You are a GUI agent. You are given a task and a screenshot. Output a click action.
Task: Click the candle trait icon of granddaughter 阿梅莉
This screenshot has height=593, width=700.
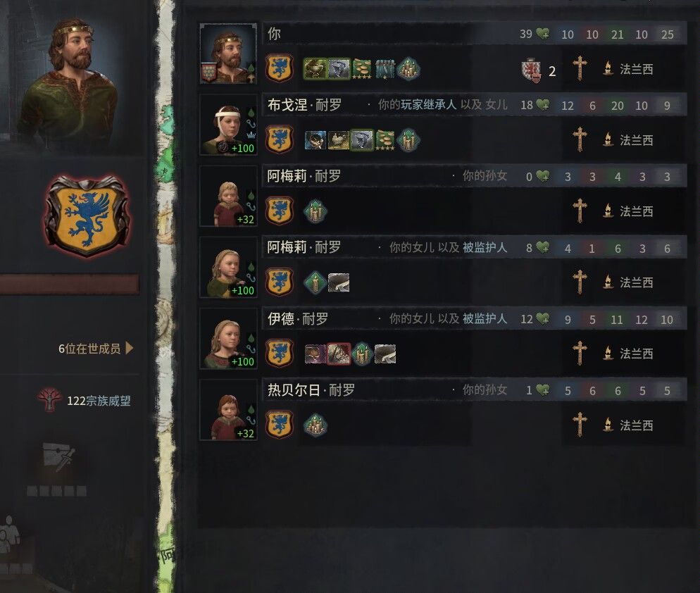[x=315, y=211]
